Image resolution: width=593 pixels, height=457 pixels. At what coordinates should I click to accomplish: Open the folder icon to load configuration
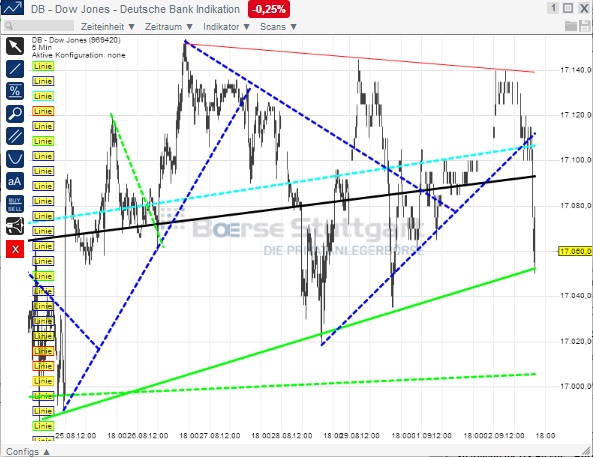tap(571, 26)
